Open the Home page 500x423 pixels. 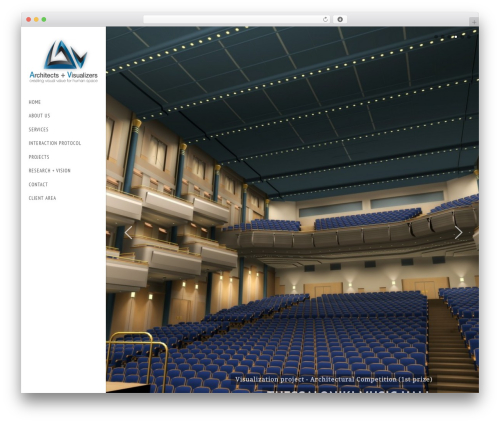(x=35, y=102)
